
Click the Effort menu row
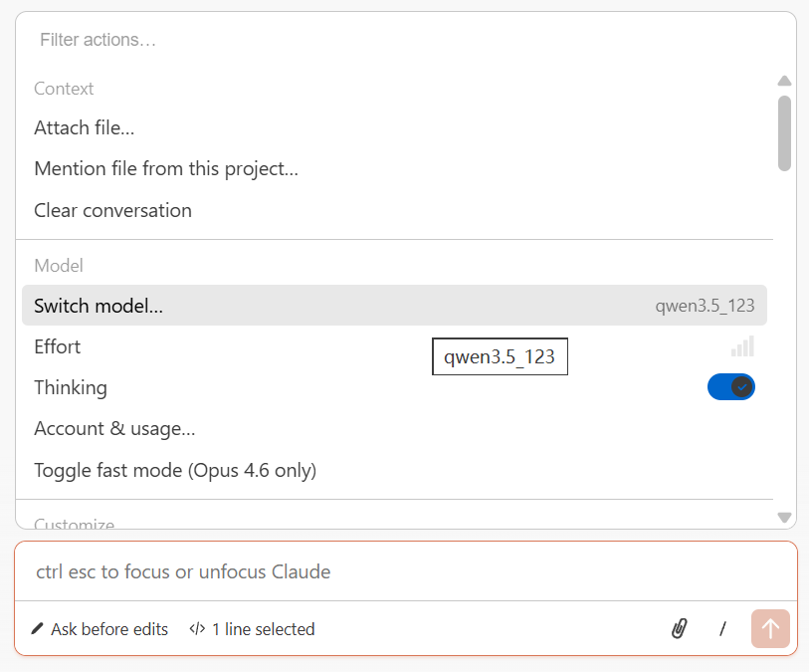(394, 346)
